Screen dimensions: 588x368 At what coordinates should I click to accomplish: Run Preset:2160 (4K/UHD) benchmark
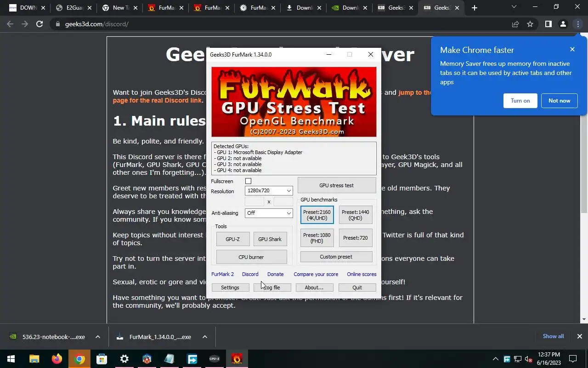[317, 215]
